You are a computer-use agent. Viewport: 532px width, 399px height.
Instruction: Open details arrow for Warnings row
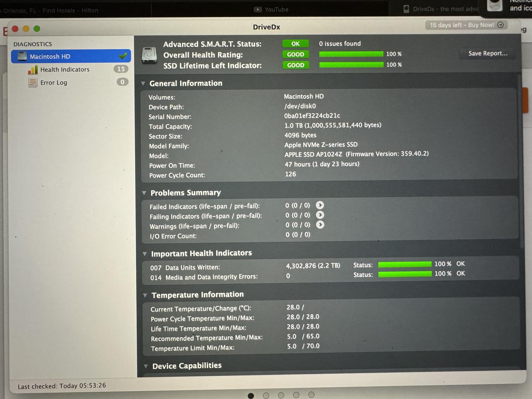320,224
